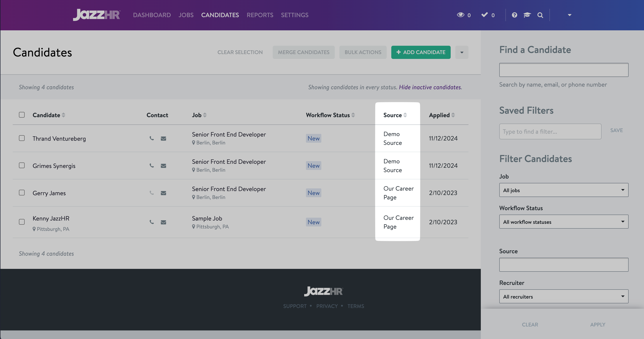The height and width of the screenshot is (339, 644).
Task: Email Thrand Ventureberg via envelope icon
Action: [163, 139]
